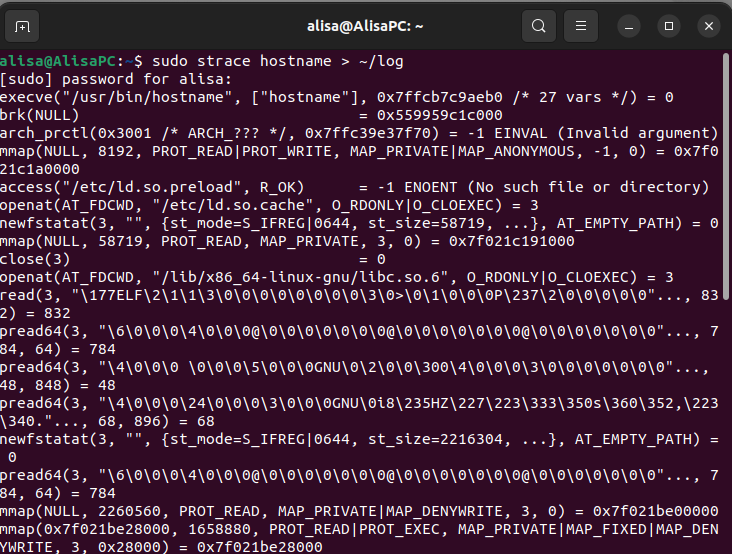The height and width of the screenshot is (554, 732).
Task: Maximize the terminal window
Action: [x=669, y=26]
